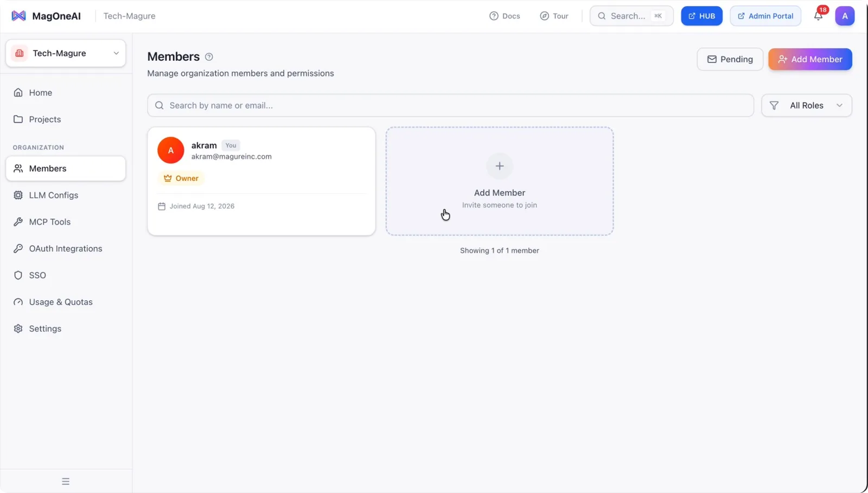Click the filter funnel icon
The width and height of the screenshot is (868, 493).
(774, 105)
